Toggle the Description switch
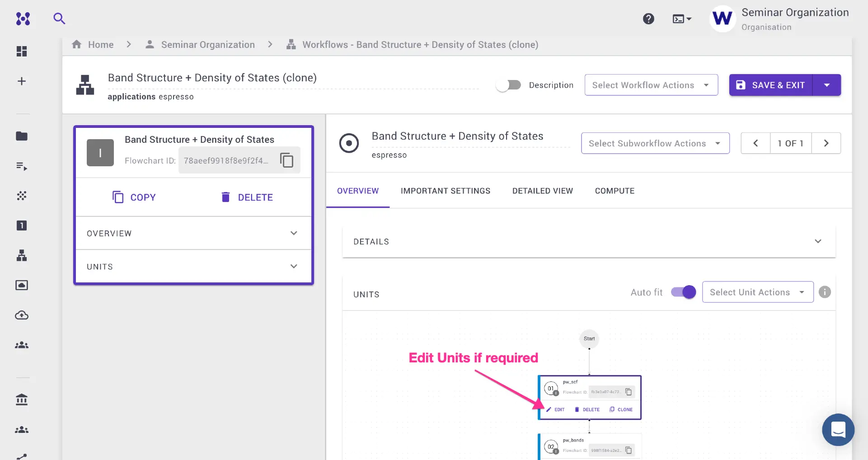 (508, 84)
